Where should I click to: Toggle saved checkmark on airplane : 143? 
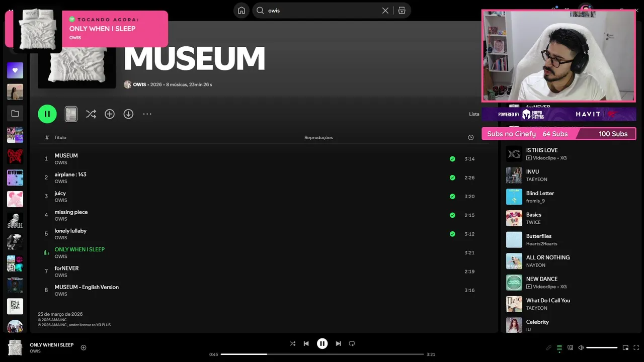pyautogui.click(x=452, y=177)
